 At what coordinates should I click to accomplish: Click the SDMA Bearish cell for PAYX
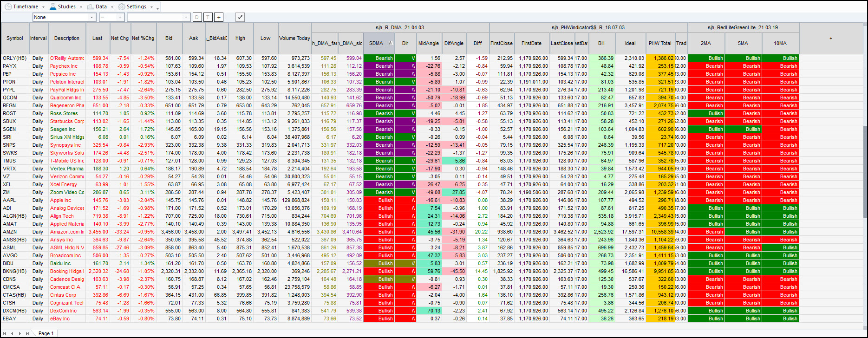tap(379, 66)
